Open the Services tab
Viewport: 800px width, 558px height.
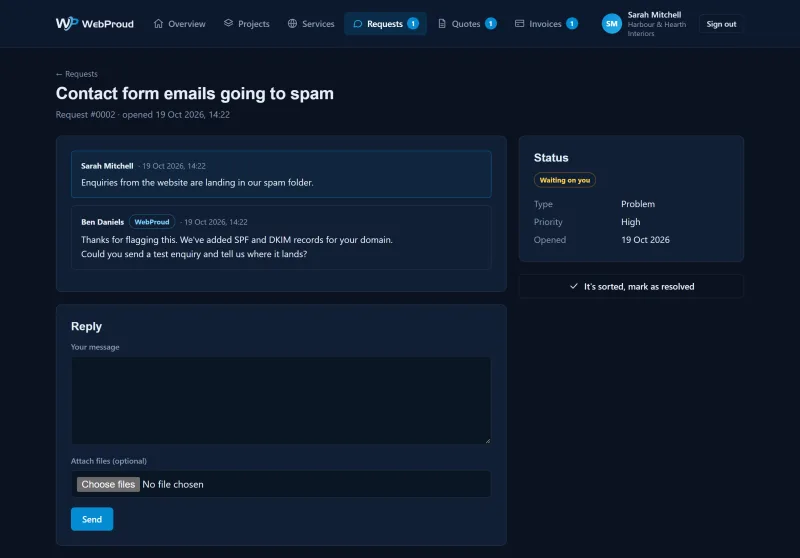[x=311, y=24]
